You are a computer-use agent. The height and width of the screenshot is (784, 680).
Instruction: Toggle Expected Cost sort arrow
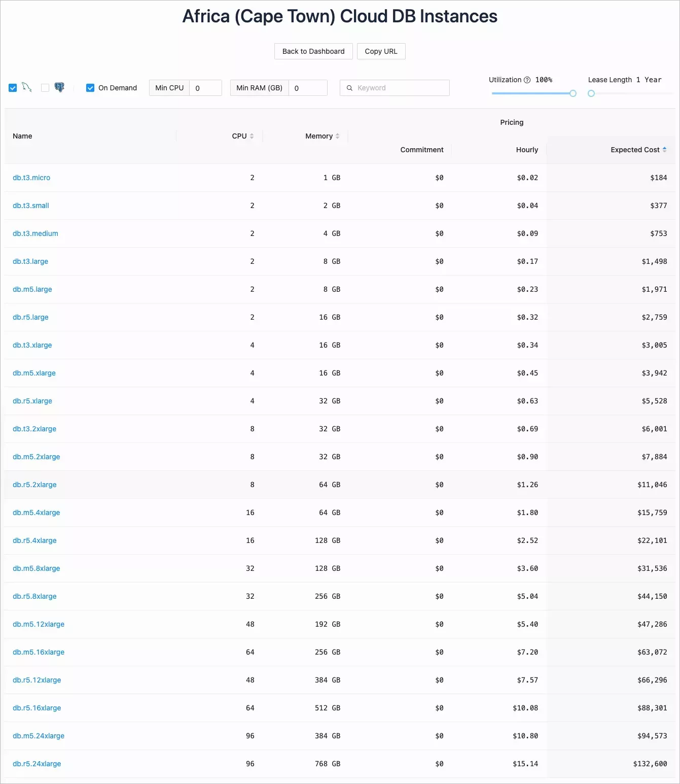pyautogui.click(x=664, y=150)
